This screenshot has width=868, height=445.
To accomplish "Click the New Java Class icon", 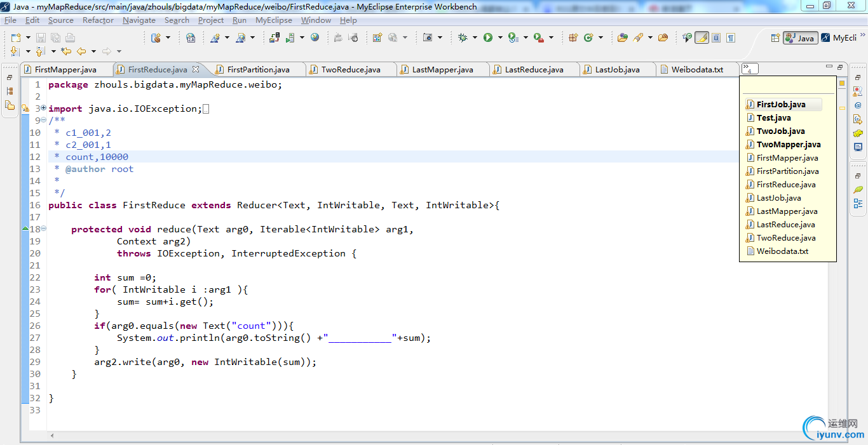I will (588, 37).
